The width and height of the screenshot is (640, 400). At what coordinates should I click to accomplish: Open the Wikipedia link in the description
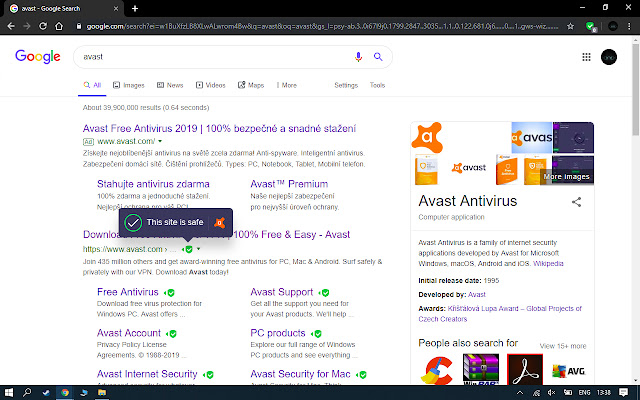[548, 263]
